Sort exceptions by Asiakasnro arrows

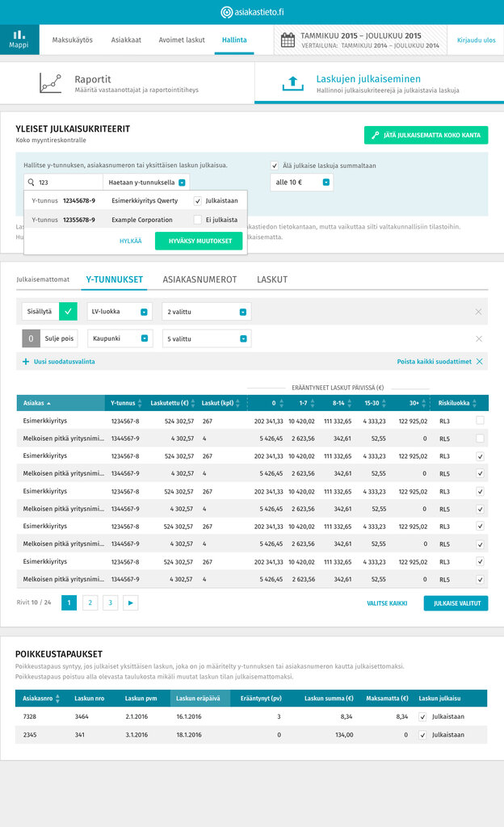[x=57, y=699]
